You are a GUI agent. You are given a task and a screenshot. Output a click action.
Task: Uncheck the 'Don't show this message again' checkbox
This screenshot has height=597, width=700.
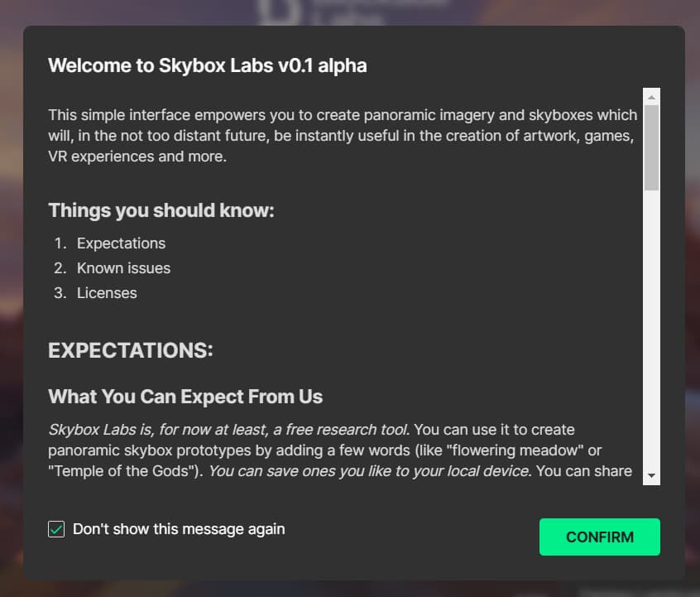coord(56,529)
